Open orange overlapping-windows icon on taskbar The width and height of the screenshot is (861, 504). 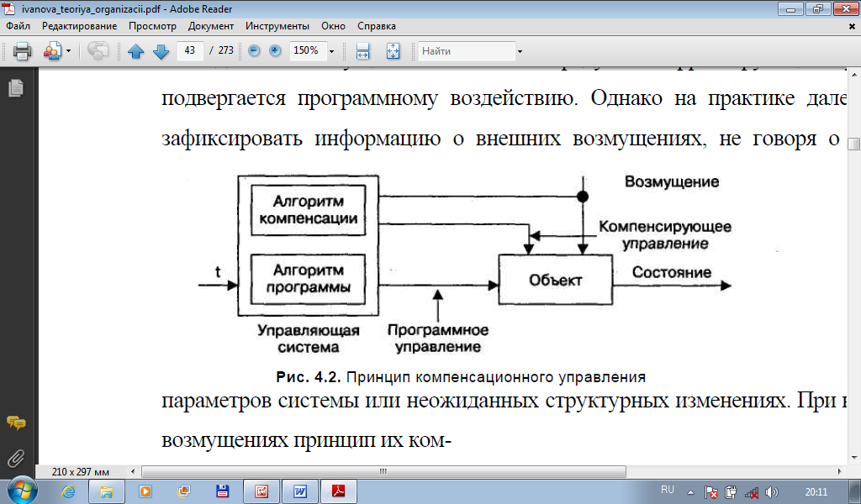coord(184,491)
